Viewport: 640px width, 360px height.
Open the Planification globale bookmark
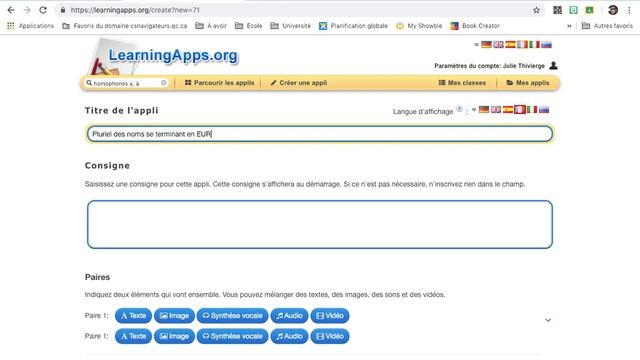[x=353, y=26]
